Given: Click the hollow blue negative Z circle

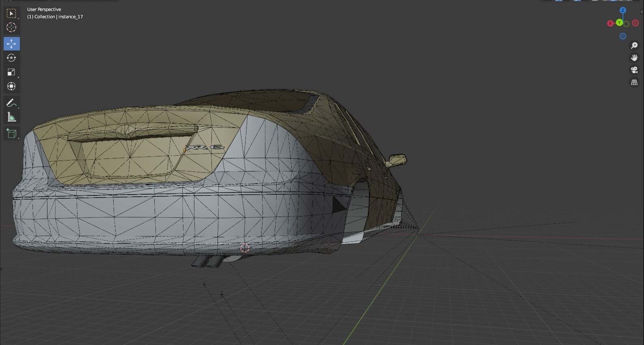Looking at the screenshot, I should (622, 36).
